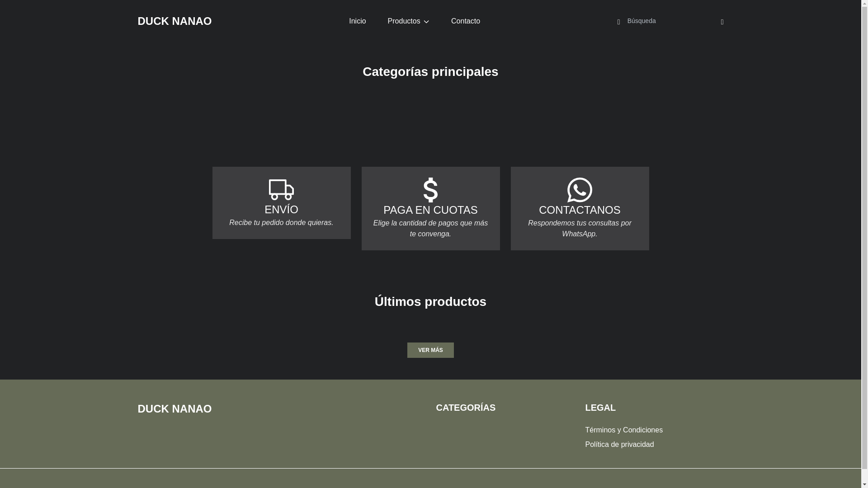Open Política de privacidad link
This screenshot has width=868, height=488.
[x=619, y=445]
